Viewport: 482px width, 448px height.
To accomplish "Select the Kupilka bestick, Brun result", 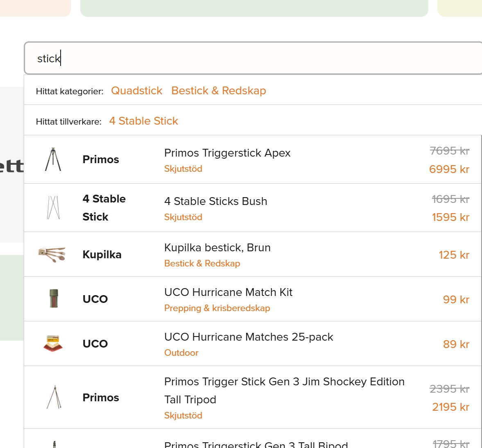I will [x=217, y=248].
